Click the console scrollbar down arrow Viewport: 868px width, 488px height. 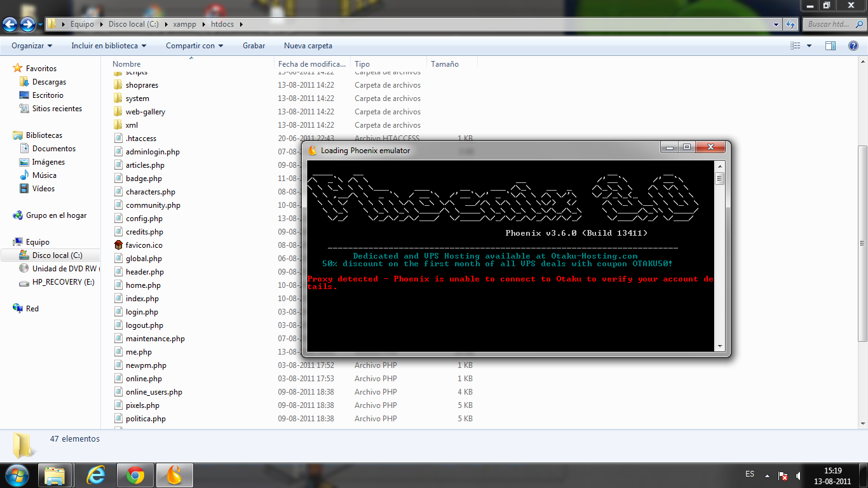click(719, 347)
